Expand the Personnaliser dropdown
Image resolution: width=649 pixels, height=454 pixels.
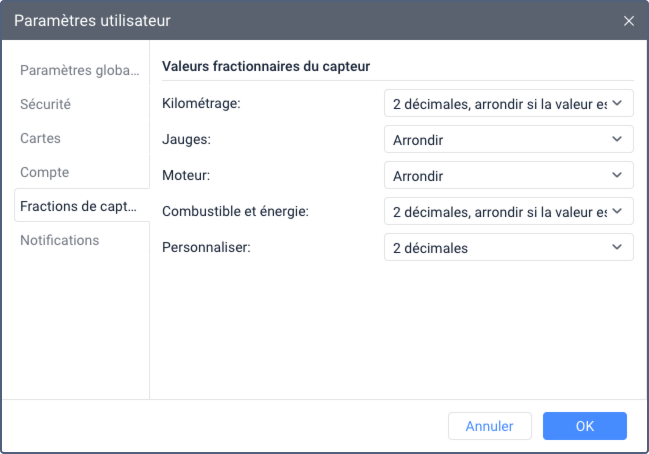[x=500, y=247]
